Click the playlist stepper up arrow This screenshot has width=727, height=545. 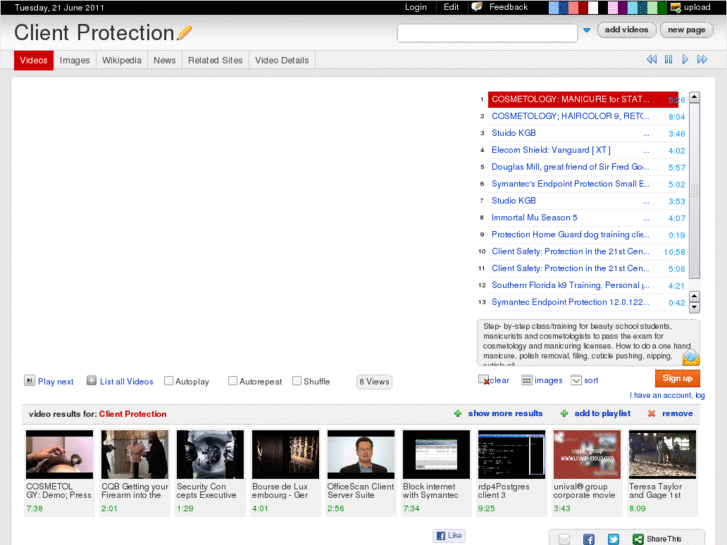click(694, 296)
